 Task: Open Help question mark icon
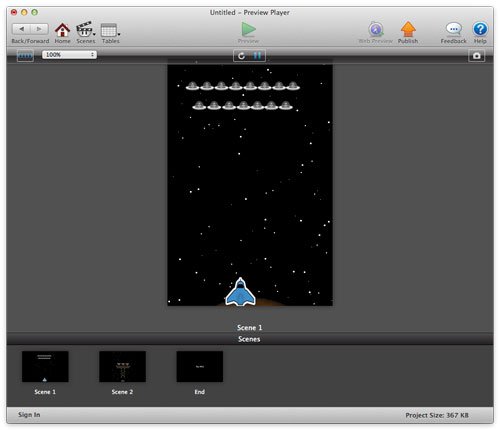coord(480,29)
